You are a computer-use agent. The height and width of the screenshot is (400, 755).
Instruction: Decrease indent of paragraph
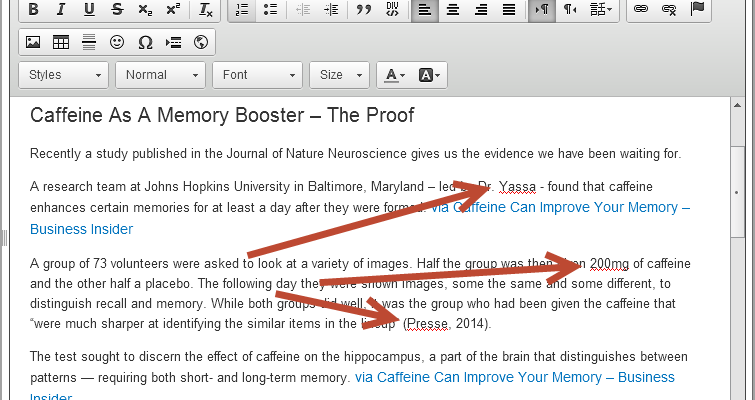(303, 9)
